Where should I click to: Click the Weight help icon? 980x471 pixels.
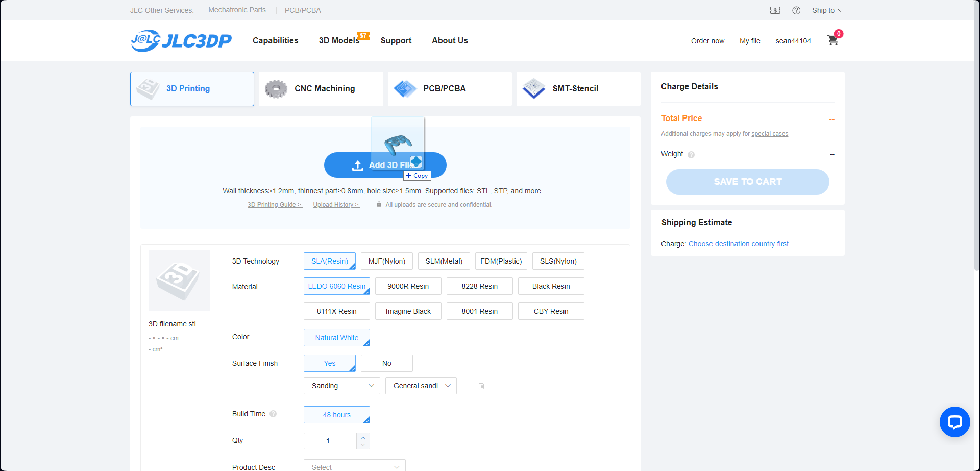coord(691,155)
